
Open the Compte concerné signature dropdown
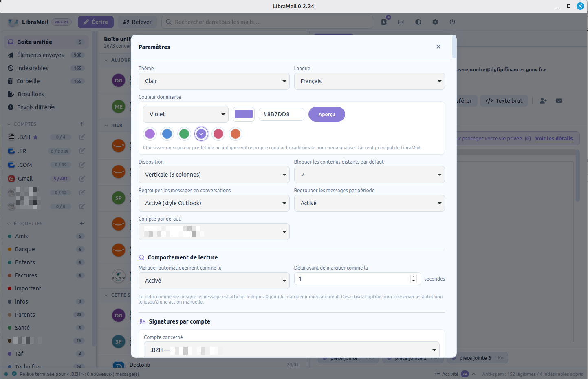coord(292,350)
